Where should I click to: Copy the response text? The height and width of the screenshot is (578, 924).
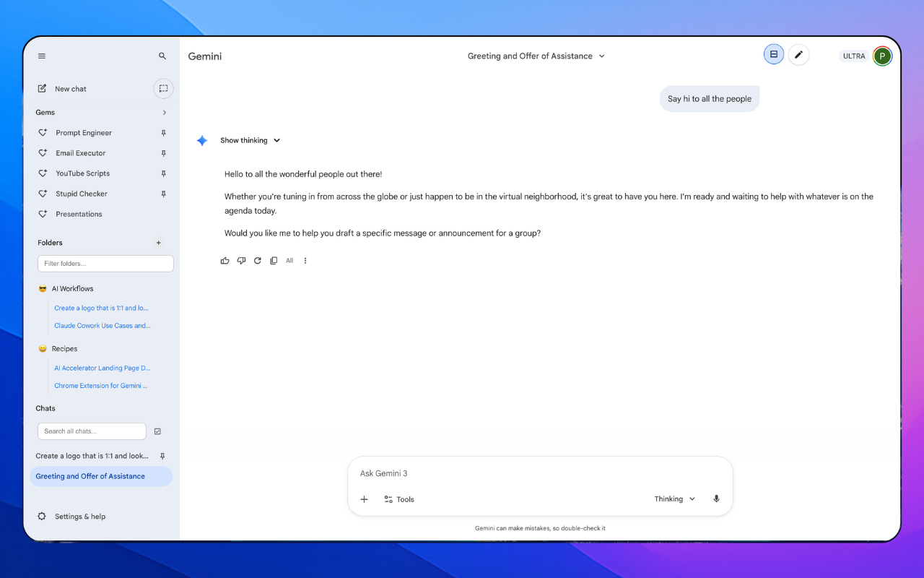[274, 260]
